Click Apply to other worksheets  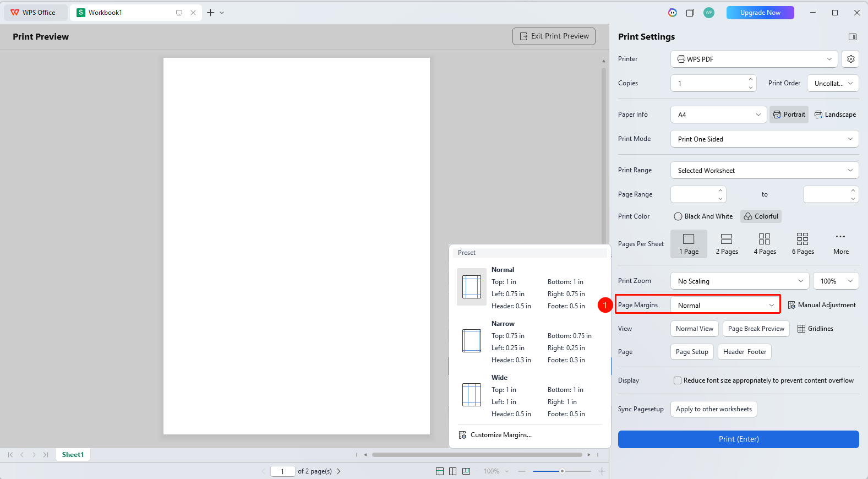pyautogui.click(x=713, y=409)
